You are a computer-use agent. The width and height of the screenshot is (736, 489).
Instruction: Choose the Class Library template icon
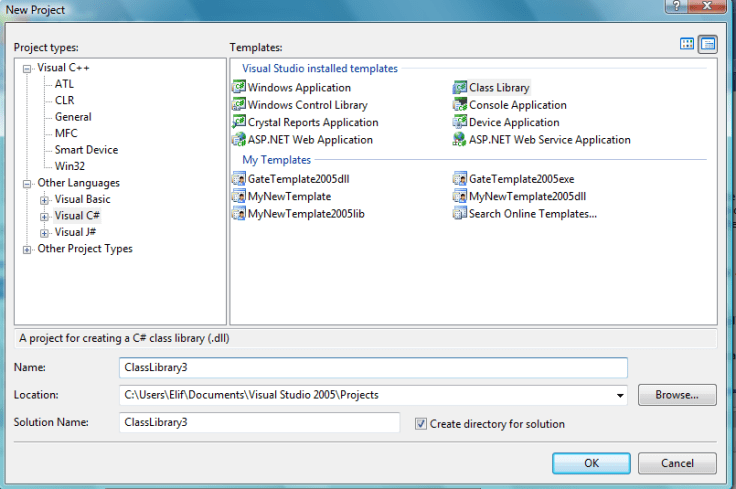coord(460,88)
